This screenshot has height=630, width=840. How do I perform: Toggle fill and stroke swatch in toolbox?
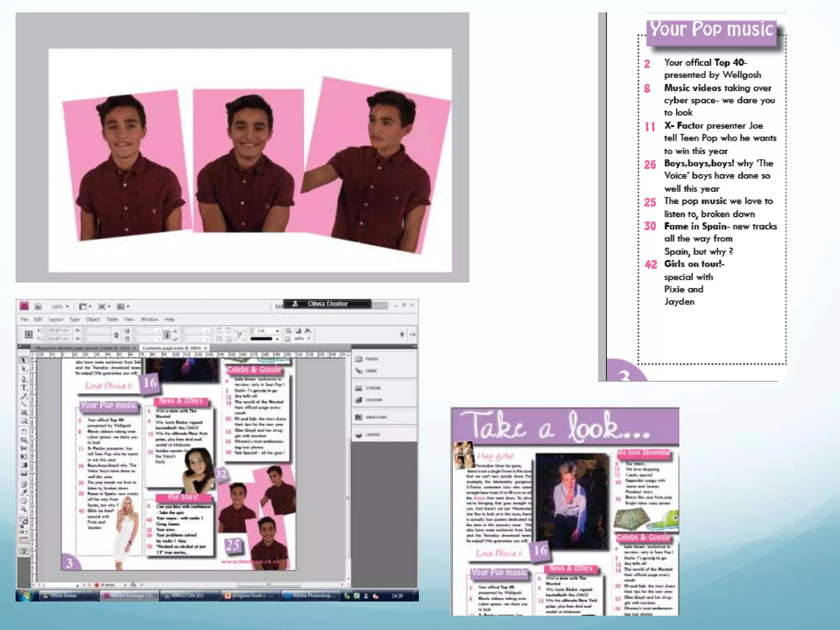coord(24,521)
